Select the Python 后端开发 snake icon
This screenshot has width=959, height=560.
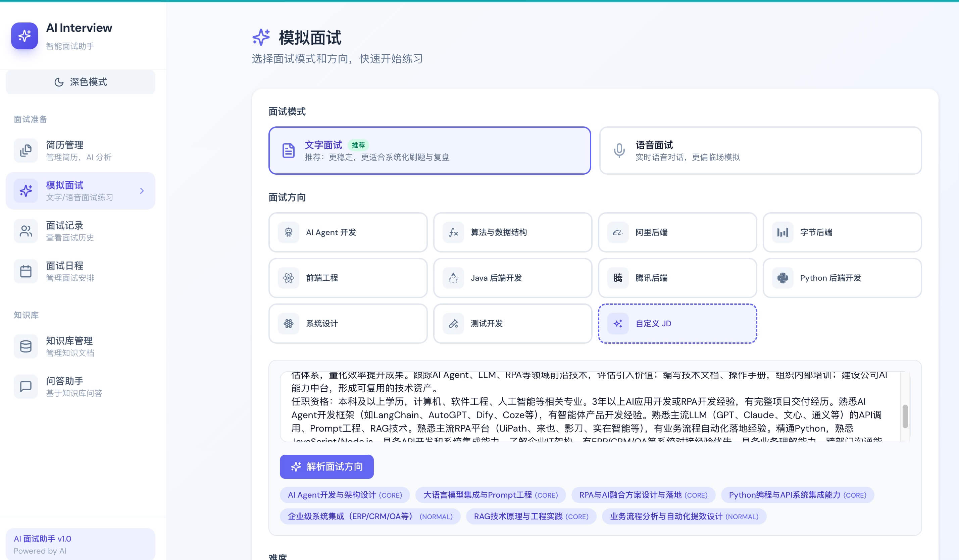pyautogui.click(x=783, y=278)
